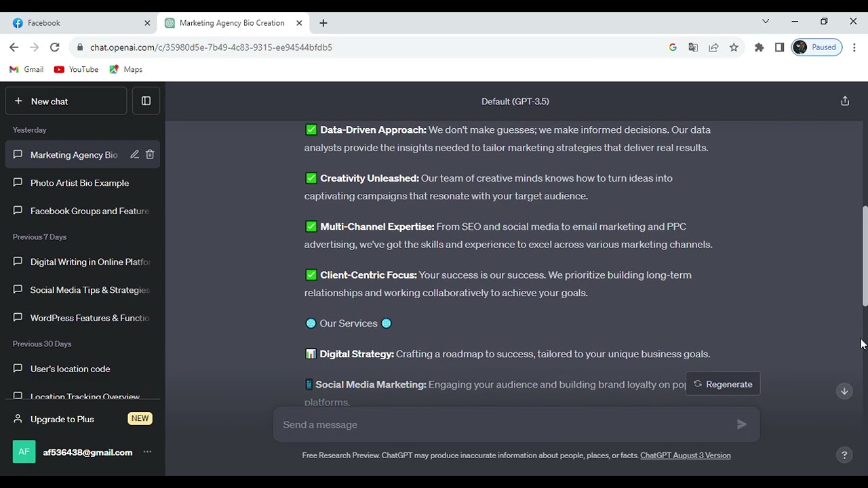The width and height of the screenshot is (868, 488).
Task: Open account menu three-dots next to email
Action: click(x=147, y=452)
